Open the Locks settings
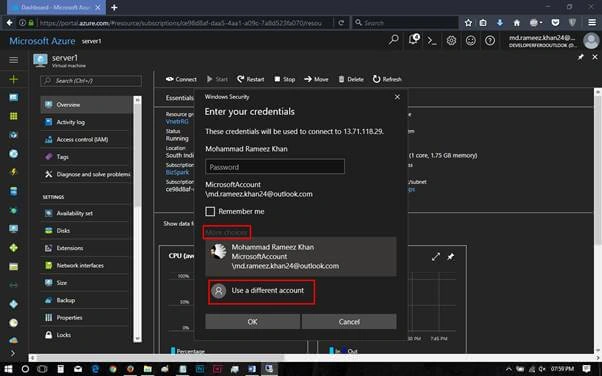This screenshot has width=602, height=376. (x=86, y=335)
